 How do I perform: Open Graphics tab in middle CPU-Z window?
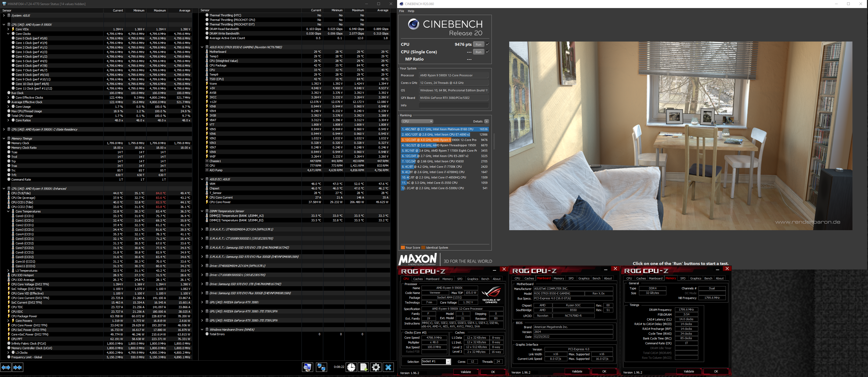tap(583, 278)
